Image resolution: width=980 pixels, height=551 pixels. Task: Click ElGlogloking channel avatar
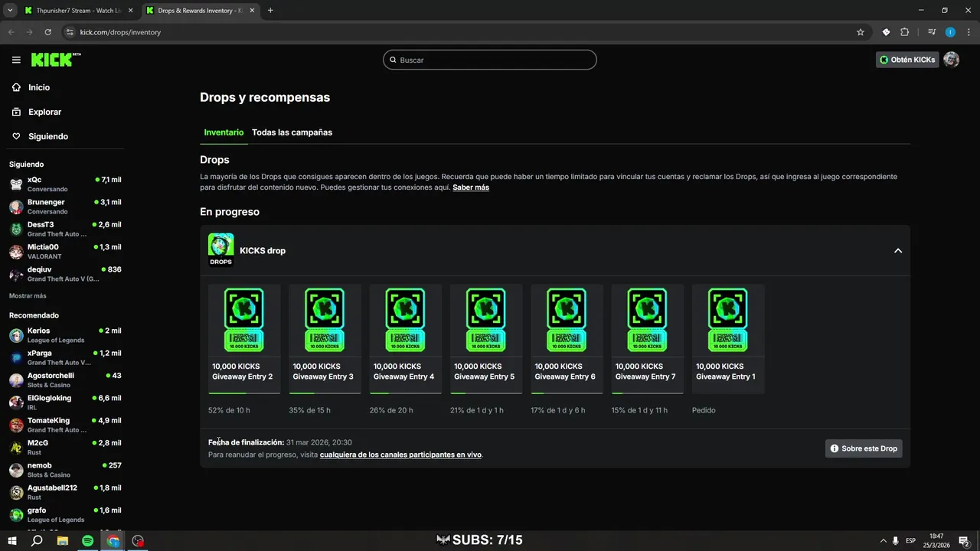16,403
